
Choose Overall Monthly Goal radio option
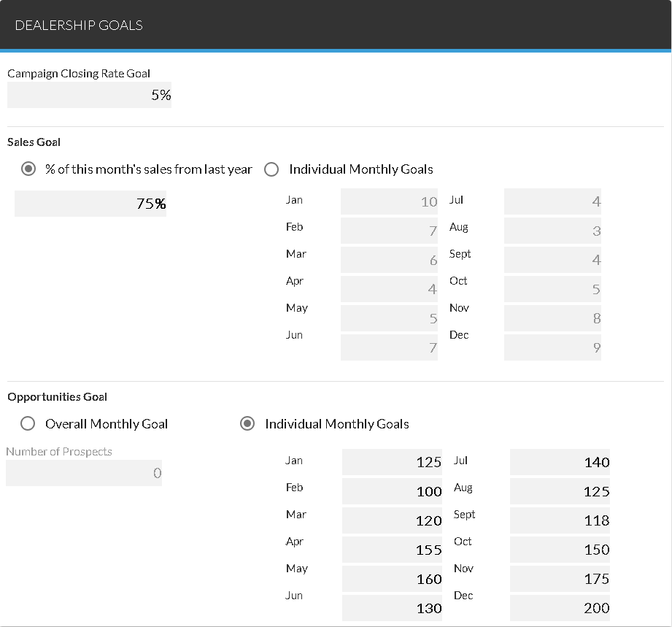[x=28, y=424]
